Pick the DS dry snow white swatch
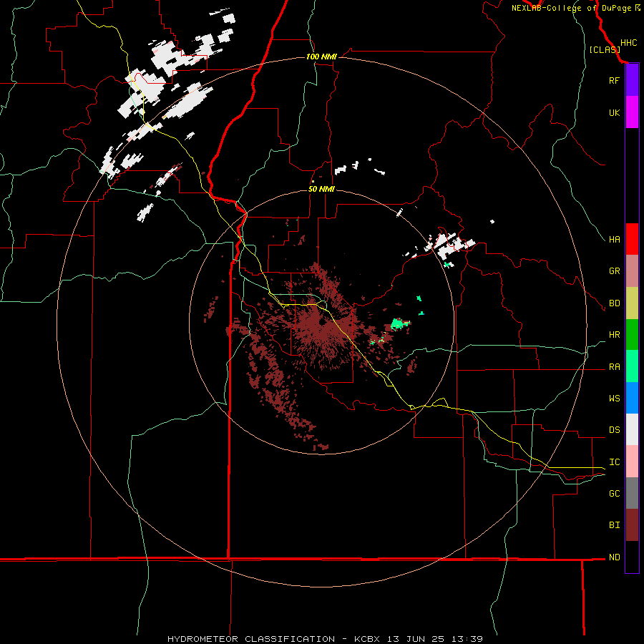The width and height of the screenshot is (644, 644). [632, 429]
